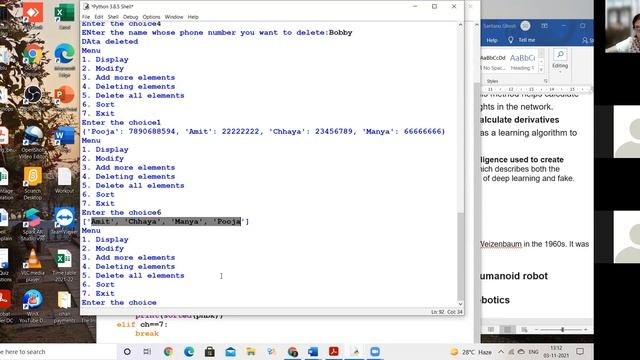Open the Time table 2021-22 Excel file
The height and width of the screenshot is (360, 640).
(64, 265)
